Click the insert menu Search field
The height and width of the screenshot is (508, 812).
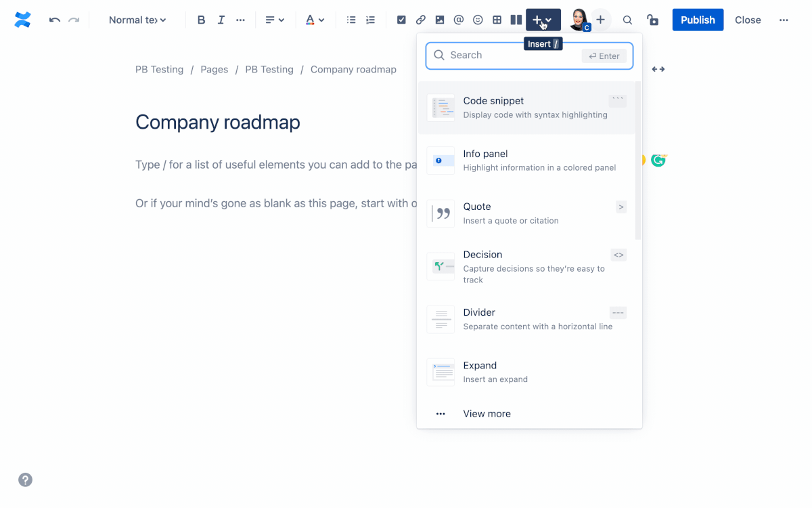529,56
